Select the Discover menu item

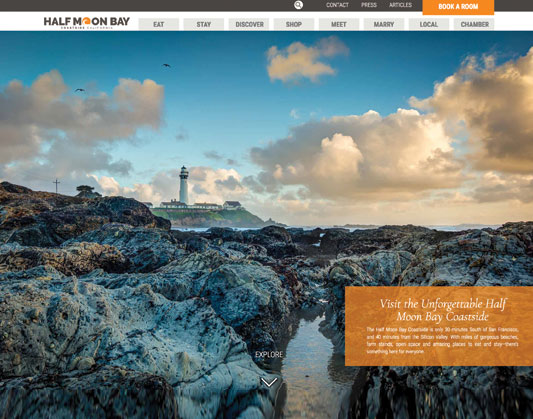(x=249, y=24)
